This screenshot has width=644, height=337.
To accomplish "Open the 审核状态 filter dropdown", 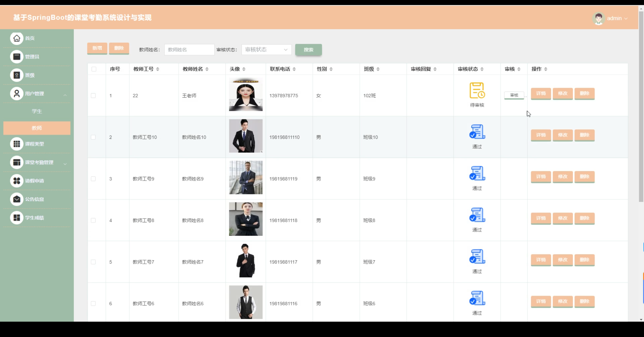I will (266, 50).
